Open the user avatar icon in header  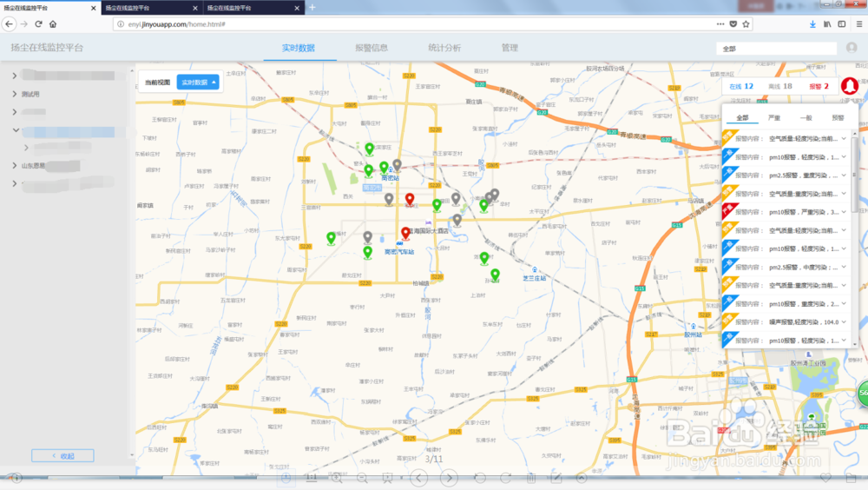tap(852, 48)
